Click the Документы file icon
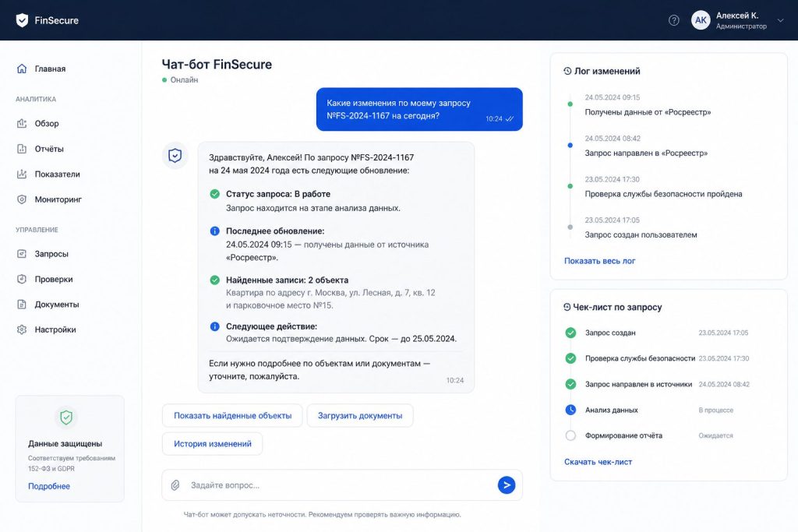The image size is (798, 532). click(x=21, y=305)
